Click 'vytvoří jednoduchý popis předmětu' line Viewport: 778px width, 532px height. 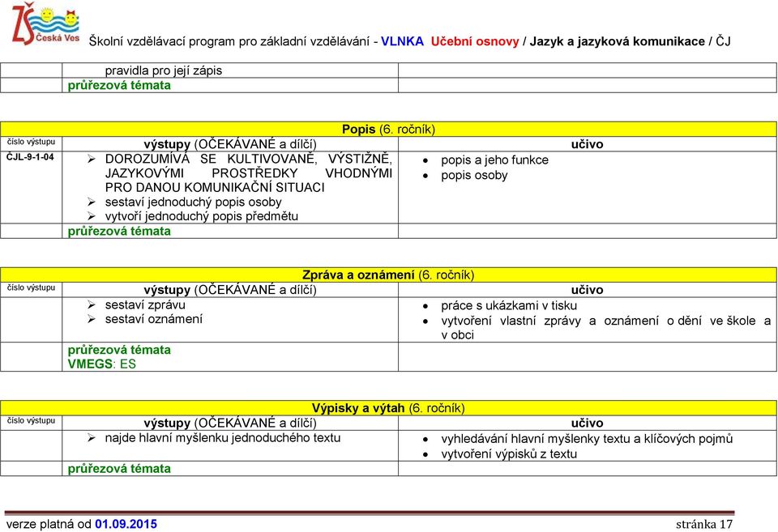click(202, 217)
